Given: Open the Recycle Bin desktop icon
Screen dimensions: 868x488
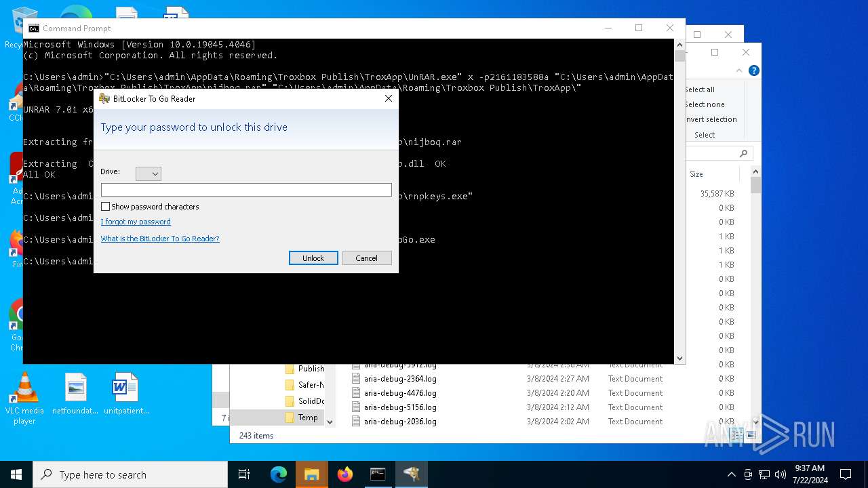Looking at the screenshot, I should 24,20.
